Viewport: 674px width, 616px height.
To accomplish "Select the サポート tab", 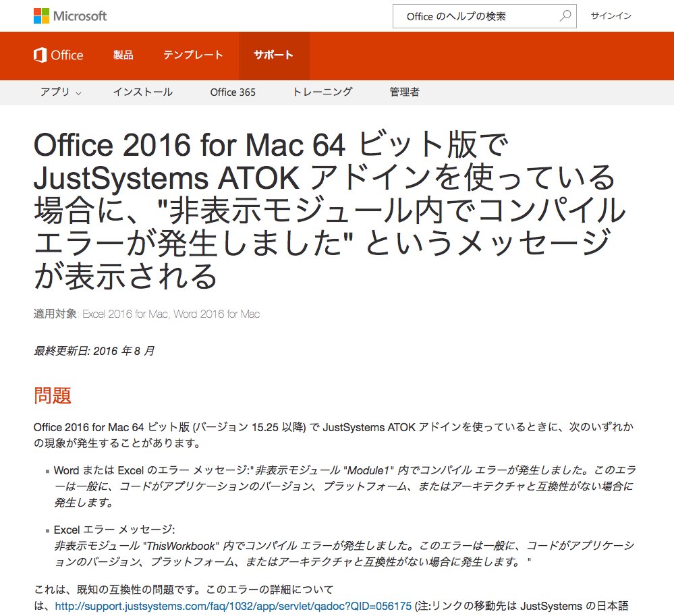I will click(274, 55).
